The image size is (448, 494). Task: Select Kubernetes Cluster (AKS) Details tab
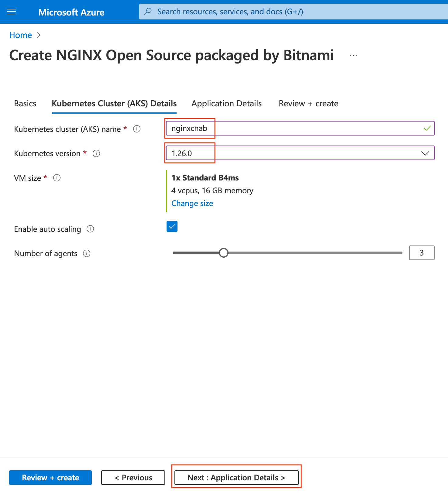[x=114, y=104]
